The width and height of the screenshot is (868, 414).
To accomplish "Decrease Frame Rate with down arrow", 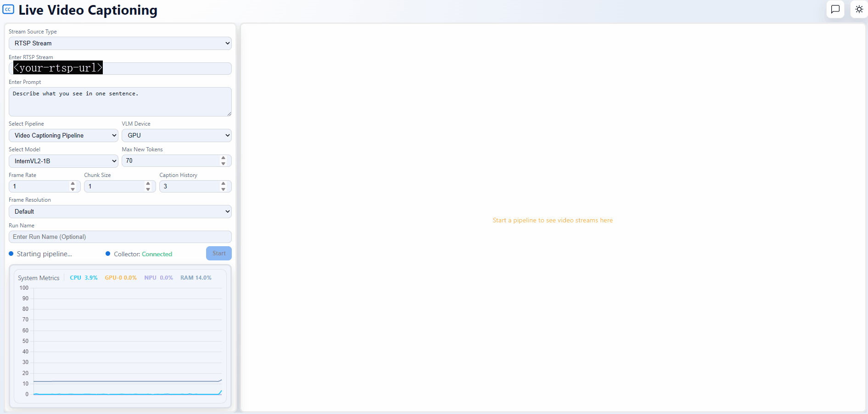I will click(73, 189).
